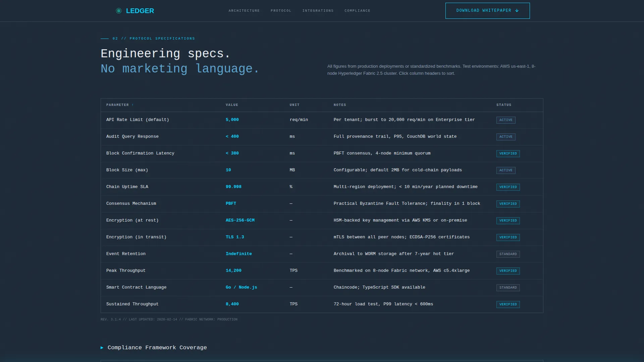Click VERIFIED badge in Peak Throughput row

click(x=508, y=271)
